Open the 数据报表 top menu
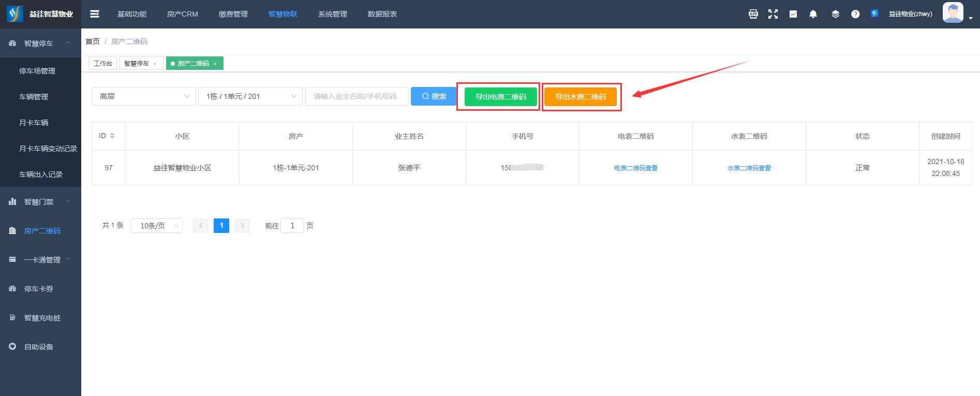 tap(382, 14)
